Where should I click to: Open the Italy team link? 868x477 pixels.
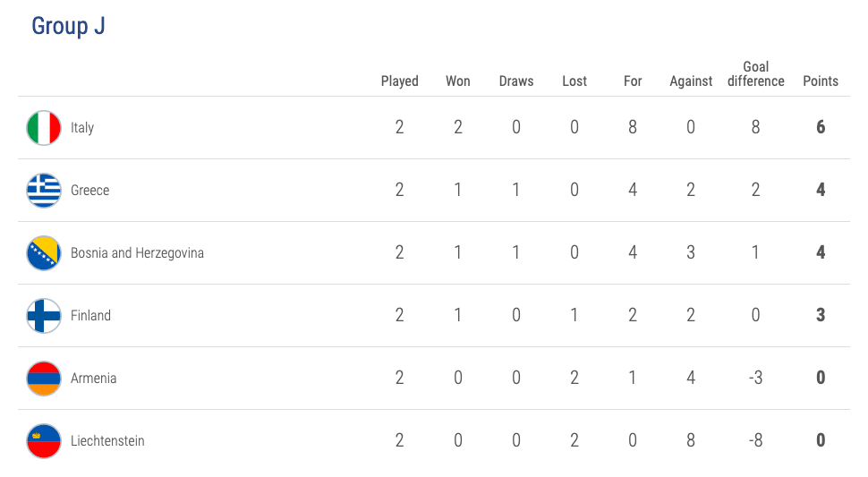click(82, 128)
